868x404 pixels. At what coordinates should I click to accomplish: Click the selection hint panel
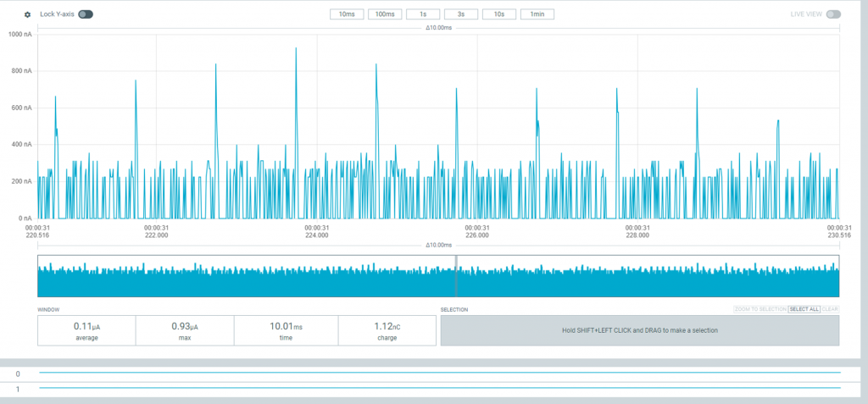click(x=639, y=330)
